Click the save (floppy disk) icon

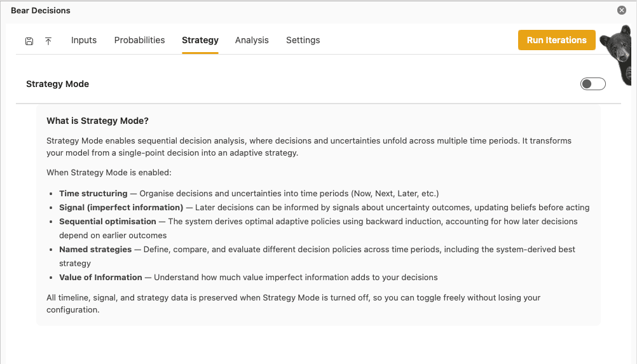29,41
